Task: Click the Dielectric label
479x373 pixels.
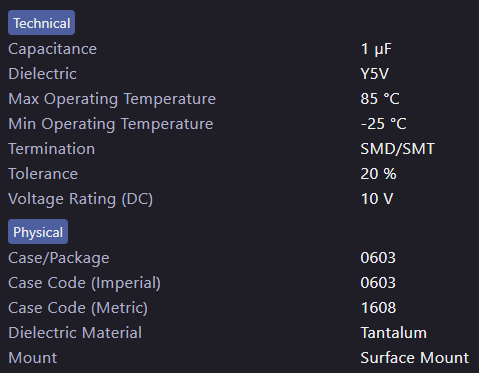Action: coord(42,74)
